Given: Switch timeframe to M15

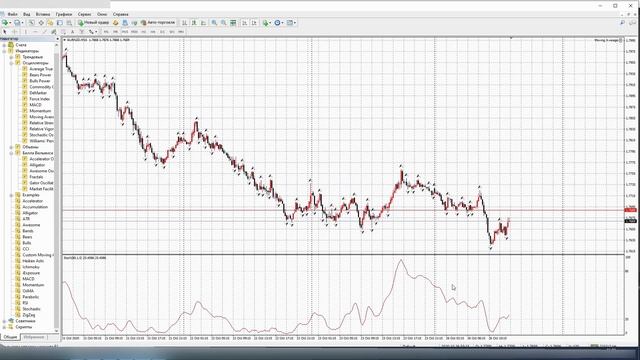Looking at the screenshot, I should 124,31.
